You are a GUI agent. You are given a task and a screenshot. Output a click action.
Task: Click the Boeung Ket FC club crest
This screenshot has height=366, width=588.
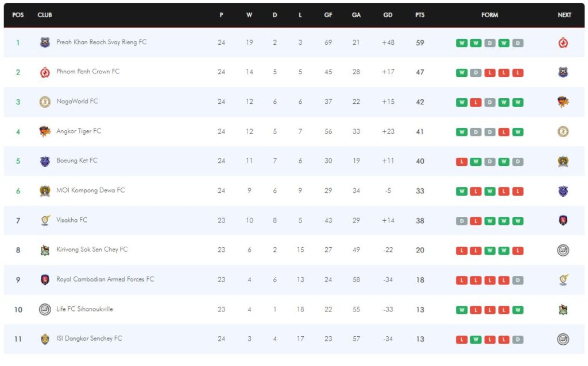click(45, 161)
